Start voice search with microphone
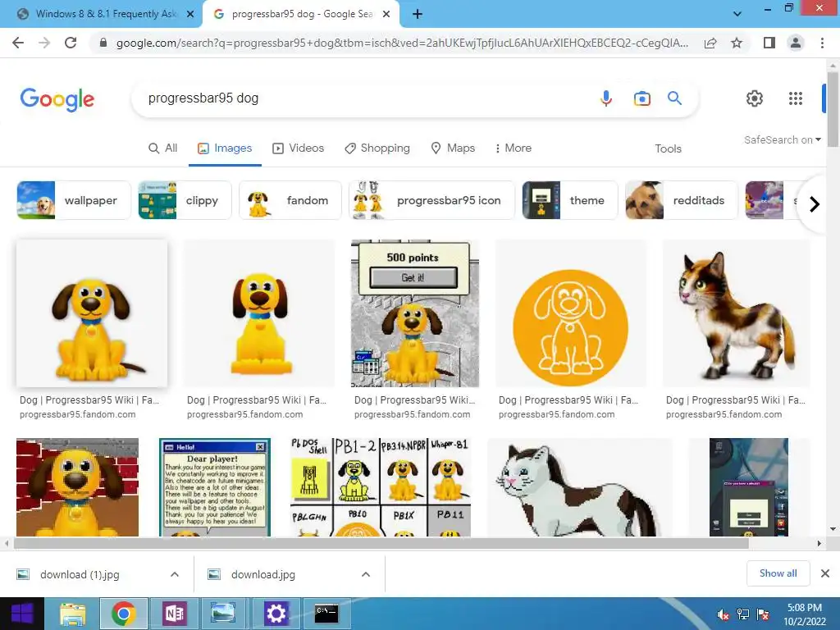Viewport: 840px width, 630px height. (606, 98)
